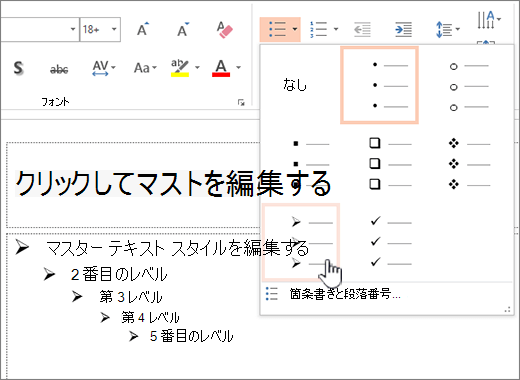Open Font dialog launcher icon
Viewport: 520px width, 380px height.
[241, 102]
